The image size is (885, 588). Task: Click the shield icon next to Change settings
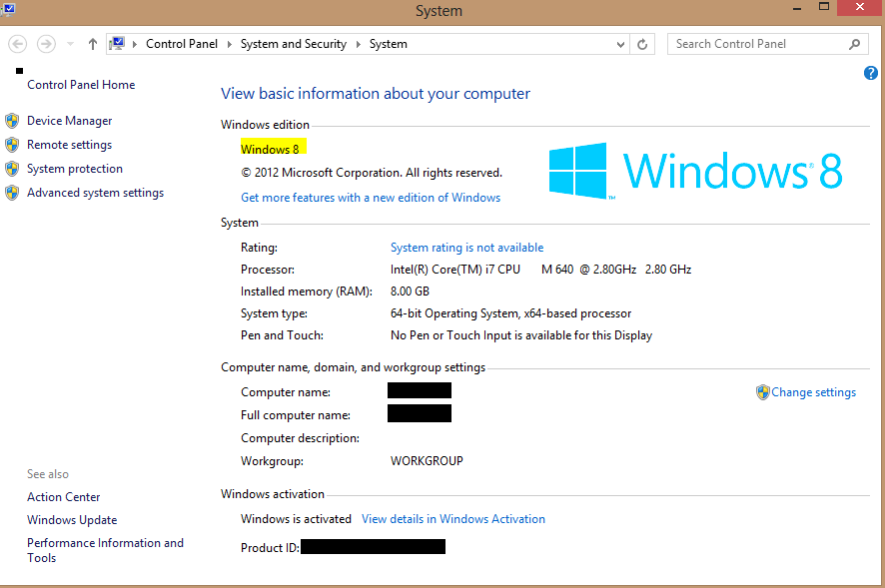pyautogui.click(x=763, y=392)
